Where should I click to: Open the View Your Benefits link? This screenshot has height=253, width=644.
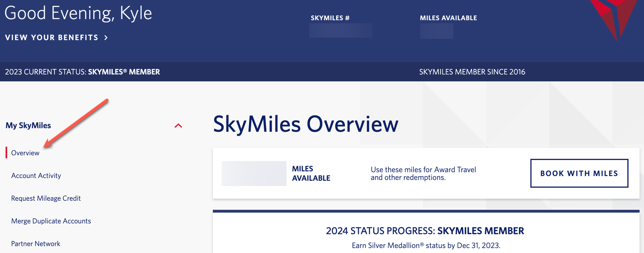coord(52,38)
